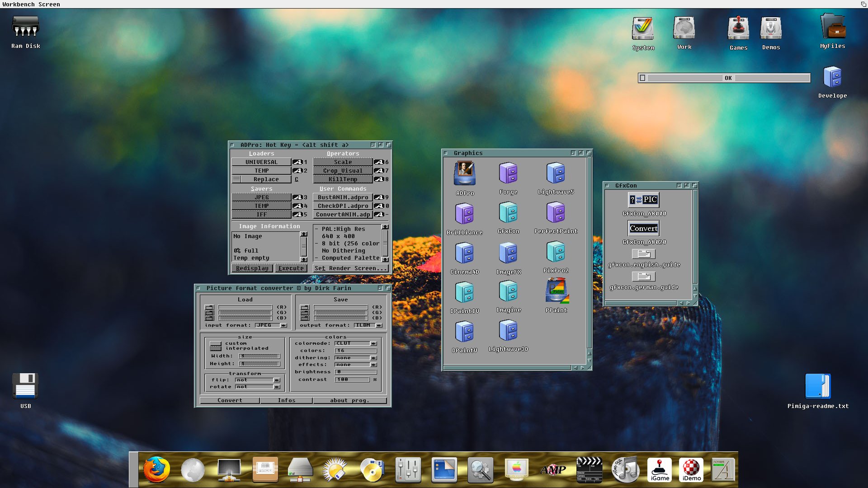Image resolution: width=868 pixels, height=488 pixels.
Task: Open the gfxcon.english.guide document icon
Action: pyautogui.click(x=644, y=254)
